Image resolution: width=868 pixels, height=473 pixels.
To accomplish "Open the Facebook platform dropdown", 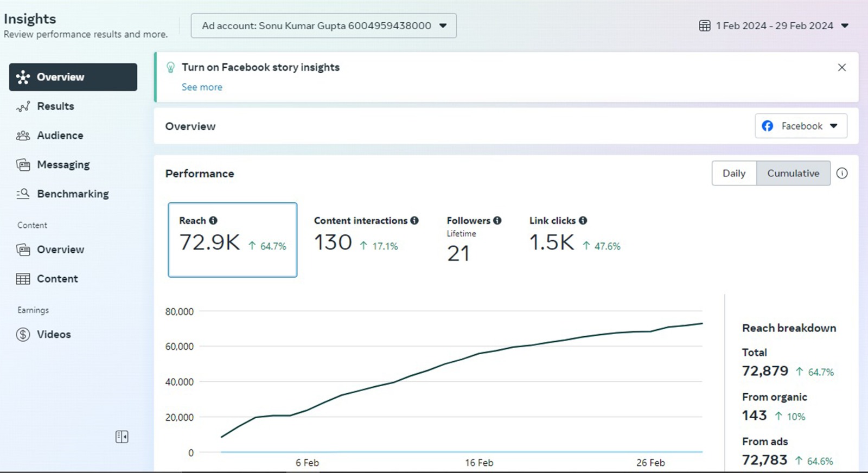I will click(x=801, y=126).
